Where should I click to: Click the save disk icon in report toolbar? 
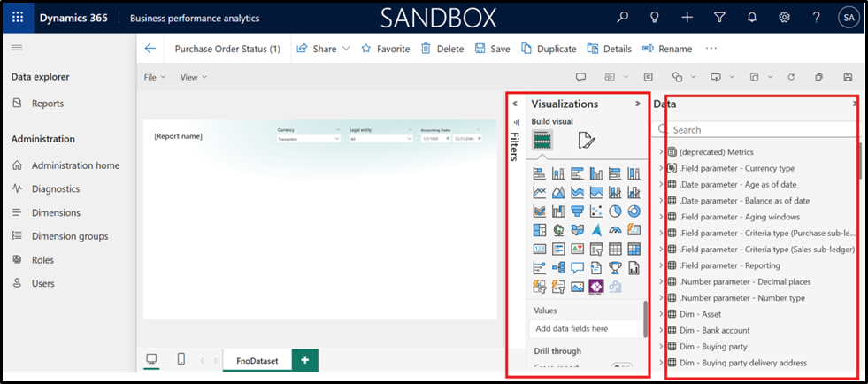click(x=848, y=78)
